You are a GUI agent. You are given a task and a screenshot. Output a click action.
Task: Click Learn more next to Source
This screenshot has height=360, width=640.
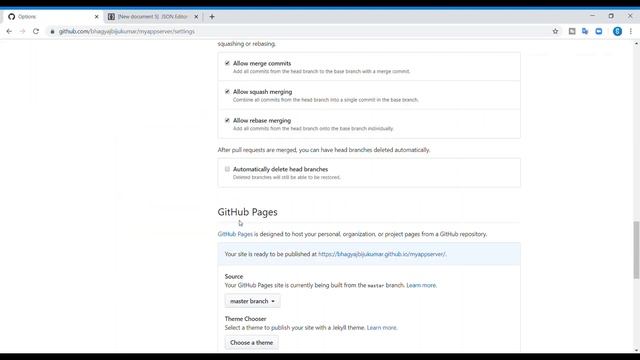[421, 285]
